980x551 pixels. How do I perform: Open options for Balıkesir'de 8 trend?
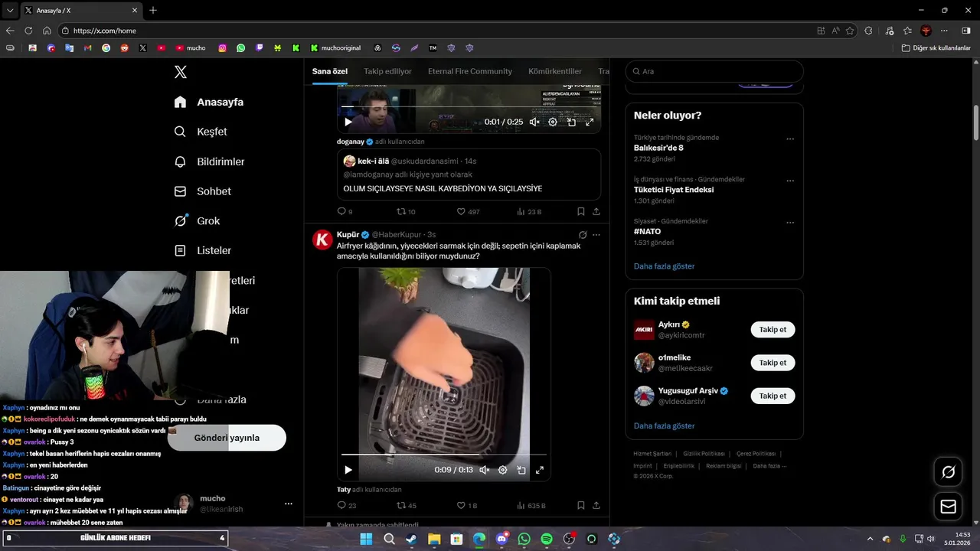click(x=790, y=139)
